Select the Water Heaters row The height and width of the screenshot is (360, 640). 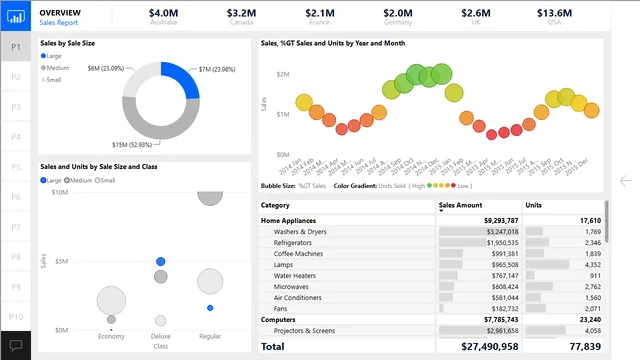[431, 276]
